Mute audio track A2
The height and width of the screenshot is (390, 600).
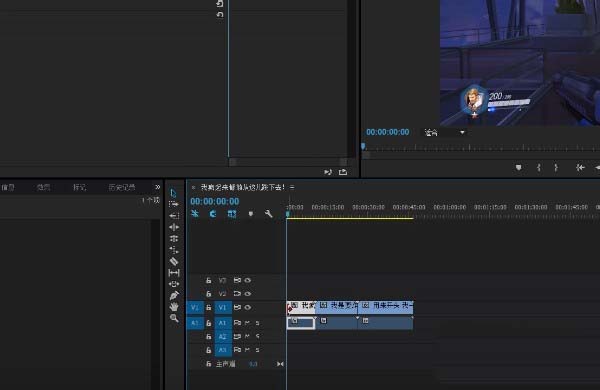248,336
